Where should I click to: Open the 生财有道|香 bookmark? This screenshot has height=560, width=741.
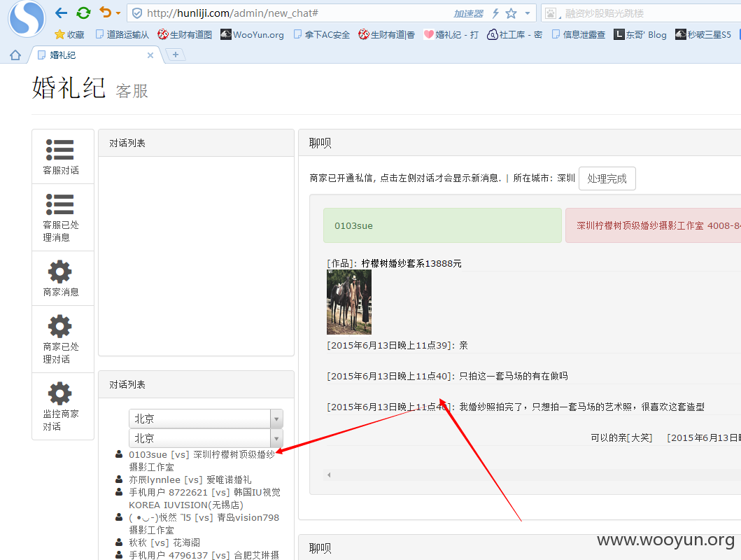coord(386,34)
